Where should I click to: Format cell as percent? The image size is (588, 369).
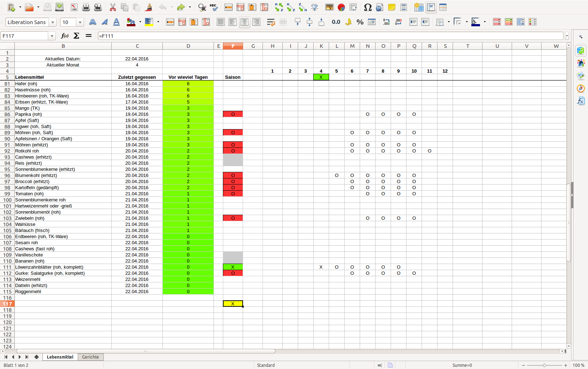[360, 22]
